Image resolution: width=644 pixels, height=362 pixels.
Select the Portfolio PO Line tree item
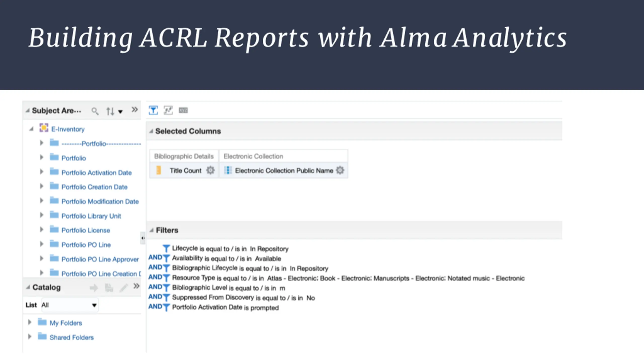86,245
